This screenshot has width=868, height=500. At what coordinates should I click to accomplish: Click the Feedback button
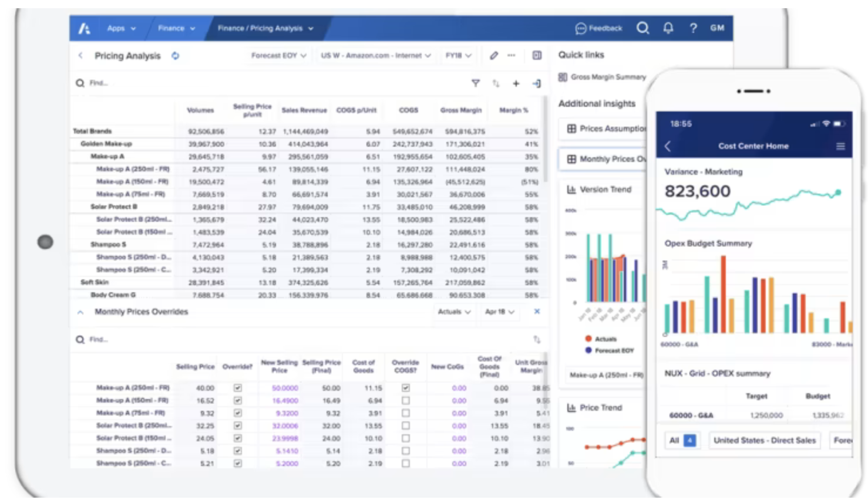(x=598, y=28)
